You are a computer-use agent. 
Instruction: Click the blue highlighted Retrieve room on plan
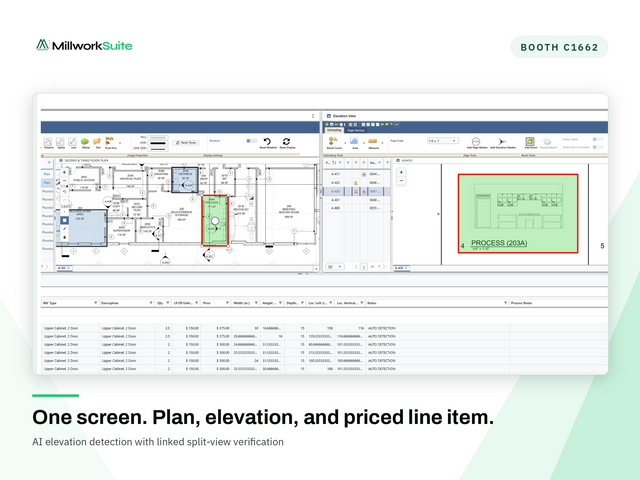click(185, 179)
